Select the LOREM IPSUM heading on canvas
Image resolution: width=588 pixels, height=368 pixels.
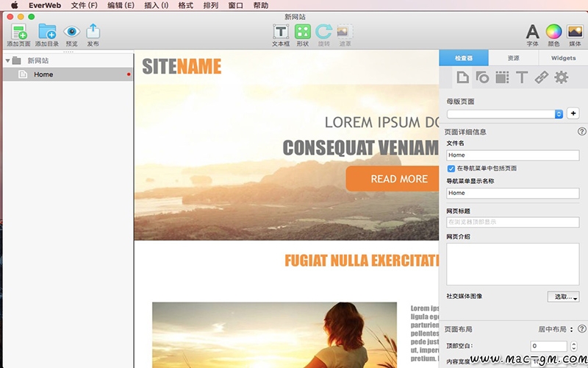tap(381, 122)
